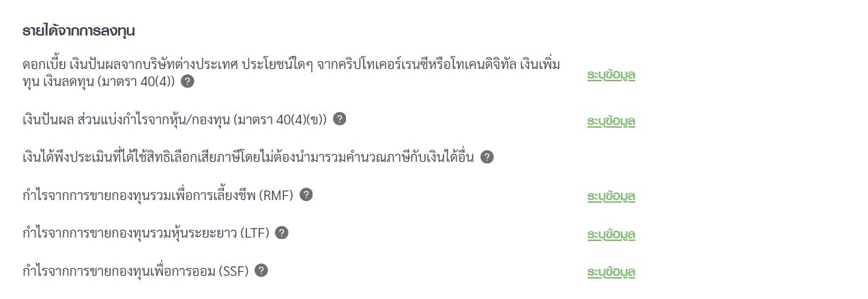Select the กำไรจากการขายกองทุนเพื่อการออม (SSF) label

[135, 271]
